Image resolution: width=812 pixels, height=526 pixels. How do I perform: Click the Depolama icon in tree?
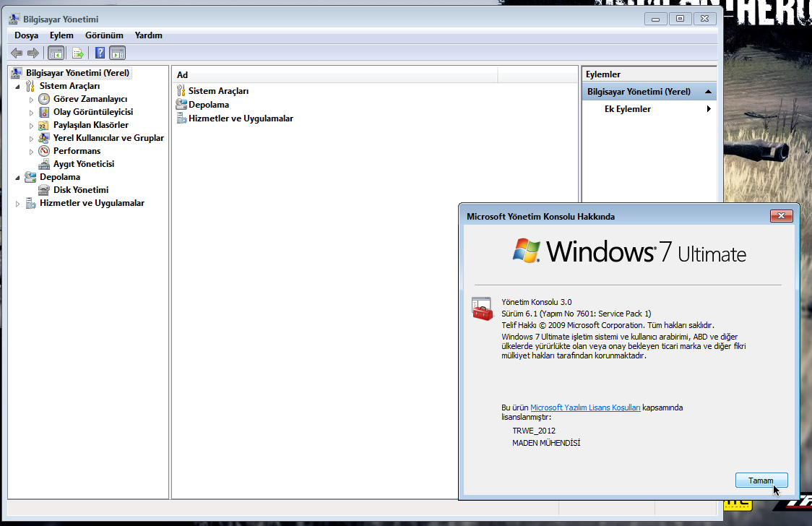coord(30,177)
